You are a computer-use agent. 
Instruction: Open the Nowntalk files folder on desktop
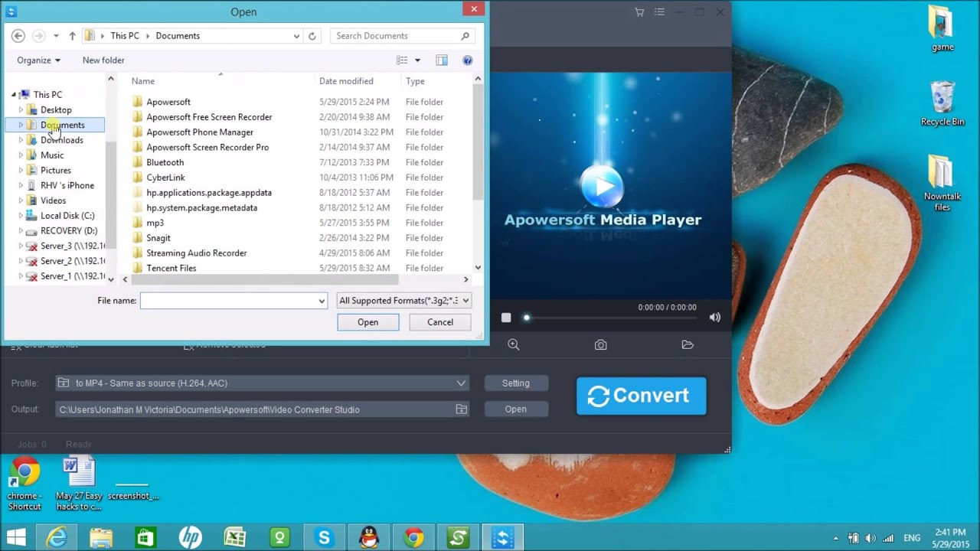tap(942, 183)
